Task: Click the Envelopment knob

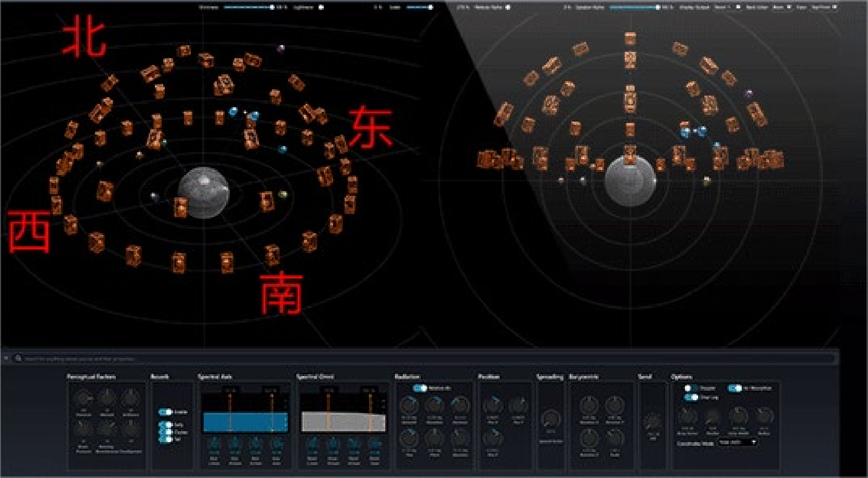Action: [x=130, y=429]
